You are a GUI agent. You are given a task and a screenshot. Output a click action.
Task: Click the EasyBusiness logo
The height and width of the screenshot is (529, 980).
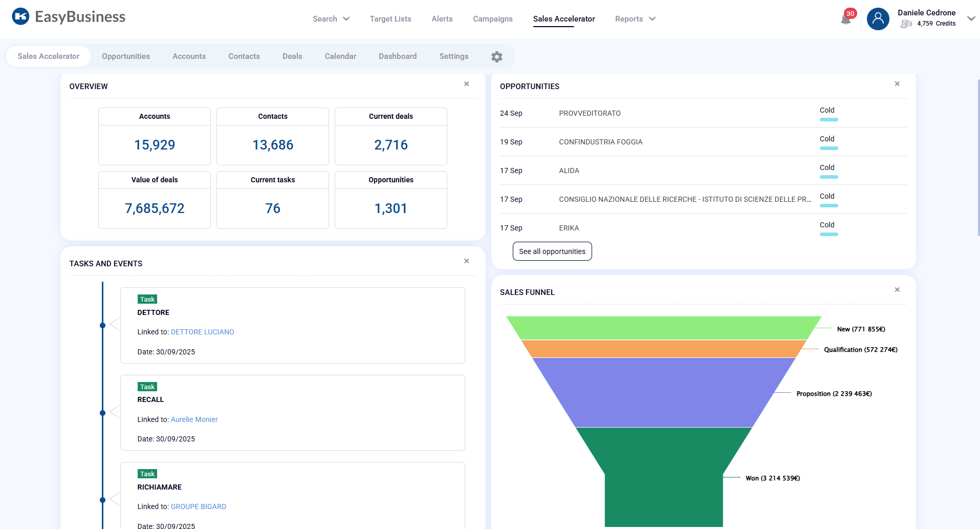pos(68,16)
